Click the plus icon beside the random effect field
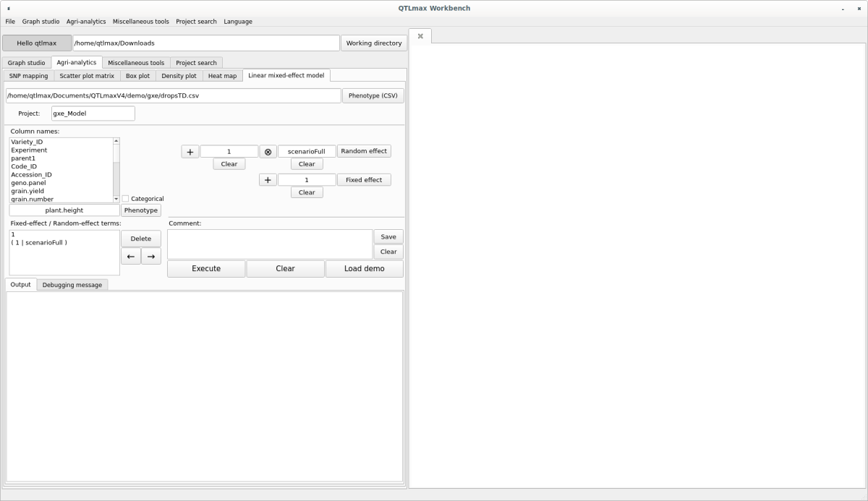 (x=190, y=152)
